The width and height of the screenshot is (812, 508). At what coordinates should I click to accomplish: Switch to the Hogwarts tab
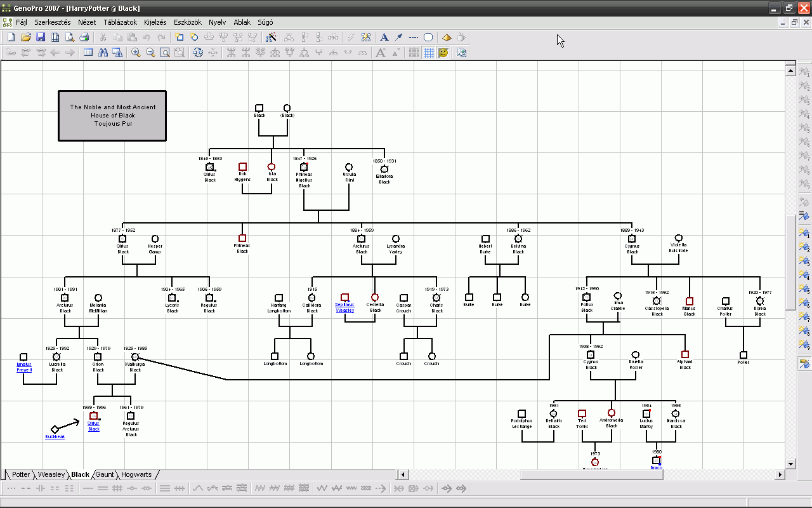[x=136, y=474]
